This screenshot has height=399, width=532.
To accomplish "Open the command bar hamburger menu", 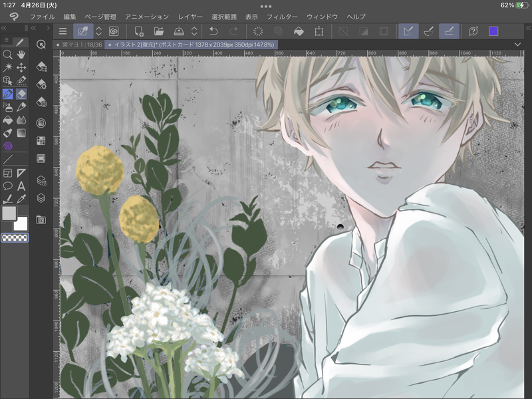I will [x=63, y=31].
